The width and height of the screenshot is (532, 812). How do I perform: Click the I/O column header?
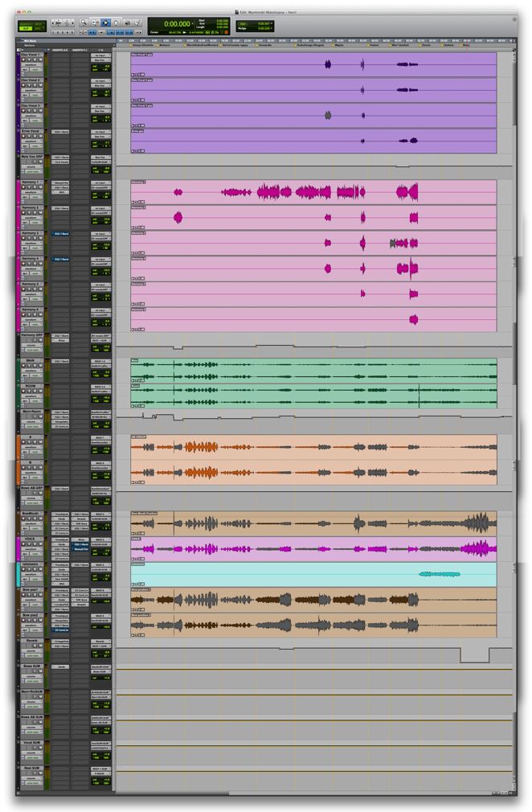100,49
